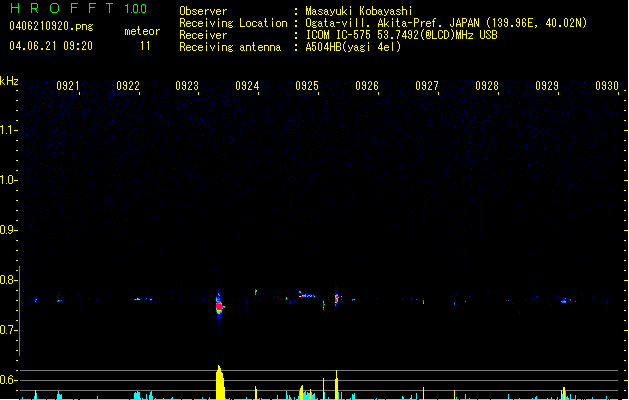Click the Observer field label
629x400 pixels.
click(x=203, y=11)
